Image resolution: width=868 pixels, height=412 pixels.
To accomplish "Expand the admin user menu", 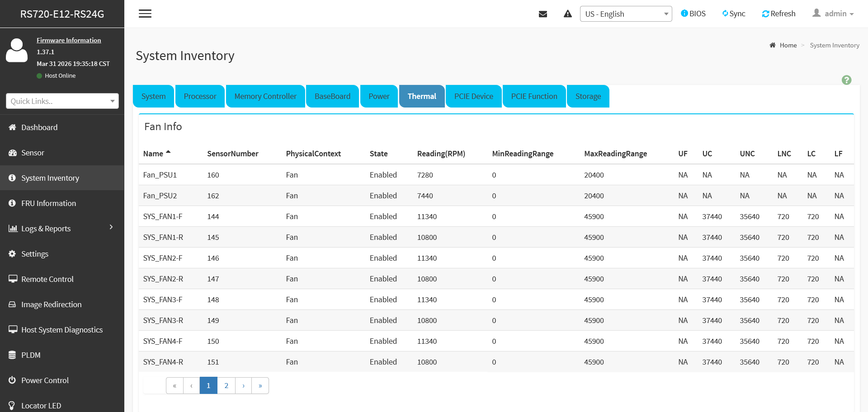I will pyautogui.click(x=833, y=14).
